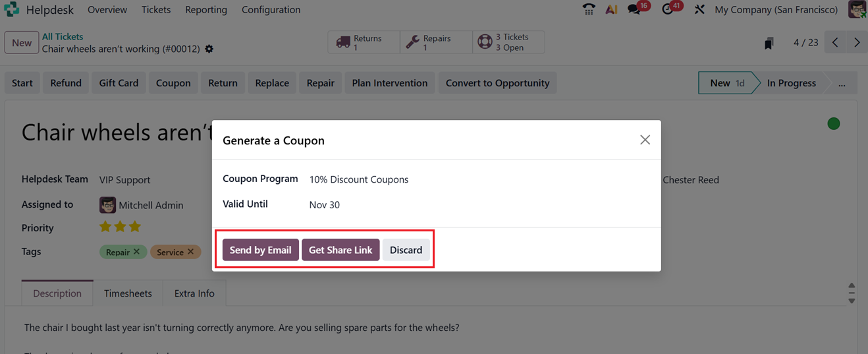
Task: Click the ticket actions gear icon
Action: pyautogui.click(x=209, y=49)
